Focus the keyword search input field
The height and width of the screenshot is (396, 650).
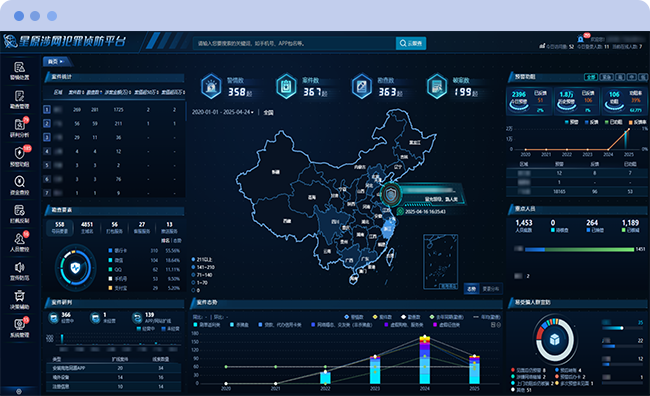coord(294,43)
